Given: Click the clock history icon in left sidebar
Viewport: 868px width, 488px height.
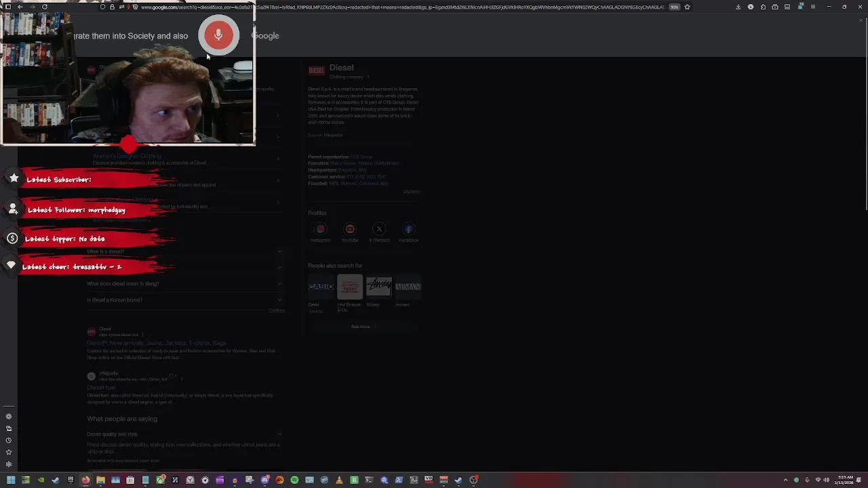Looking at the screenshot, I should (x=9, y=441).
